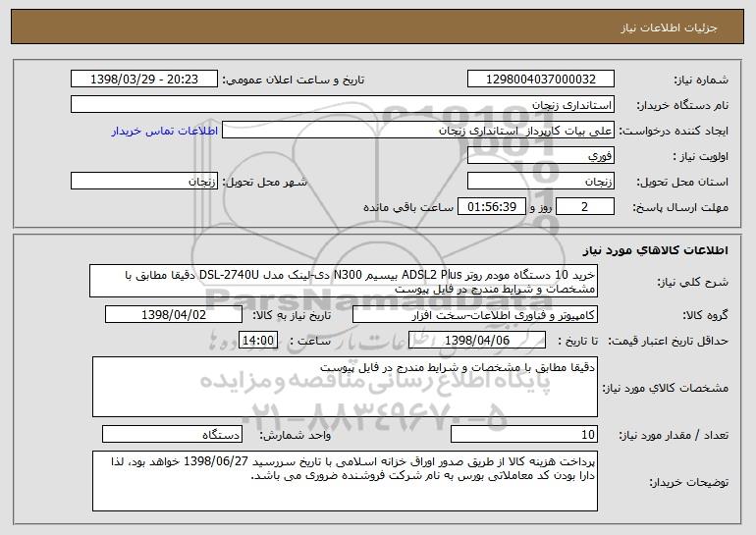Click the label 'ساعت :' beside the 14:00 field
The height and width of the screenshot is (535, 756).
(x=310, y=341)
